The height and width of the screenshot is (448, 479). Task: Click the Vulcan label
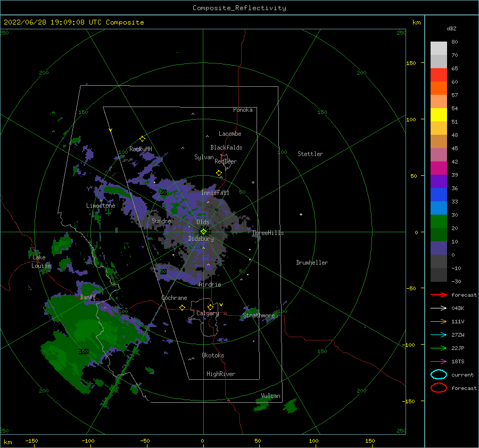tap(270, 396)
